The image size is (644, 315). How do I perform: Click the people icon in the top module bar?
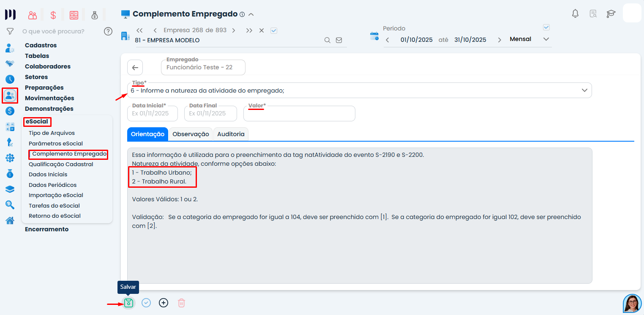pos(33,15)
